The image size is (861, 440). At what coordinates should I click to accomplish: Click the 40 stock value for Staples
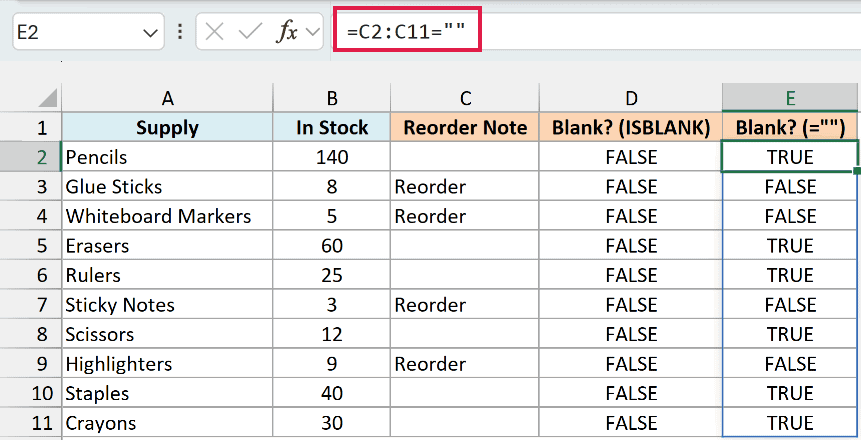[x=332, y=393]
